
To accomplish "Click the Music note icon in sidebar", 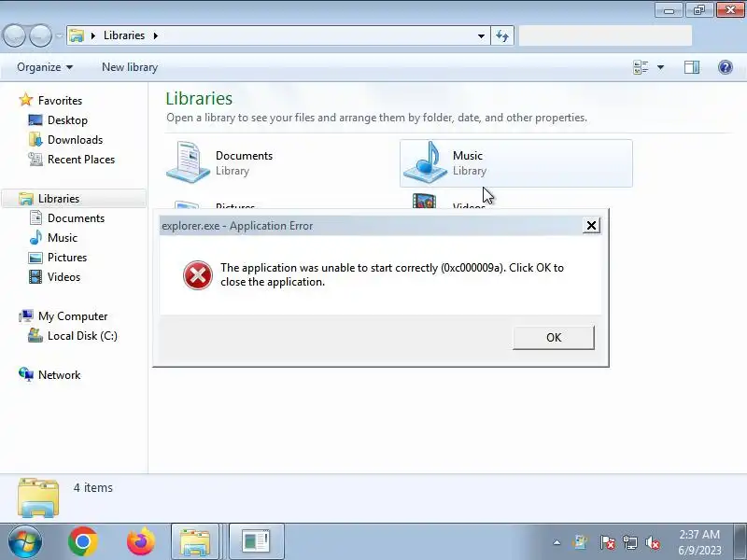I will coord(35,237).
